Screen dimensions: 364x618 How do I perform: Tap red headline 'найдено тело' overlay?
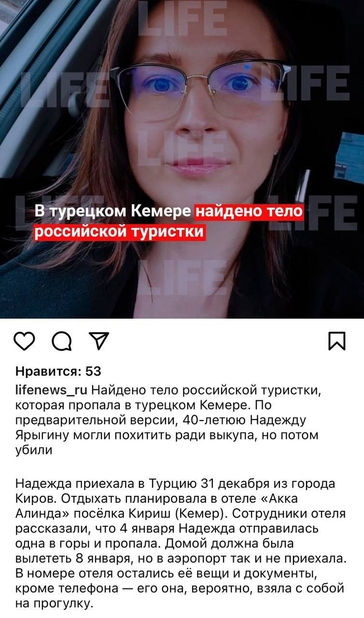249,211
